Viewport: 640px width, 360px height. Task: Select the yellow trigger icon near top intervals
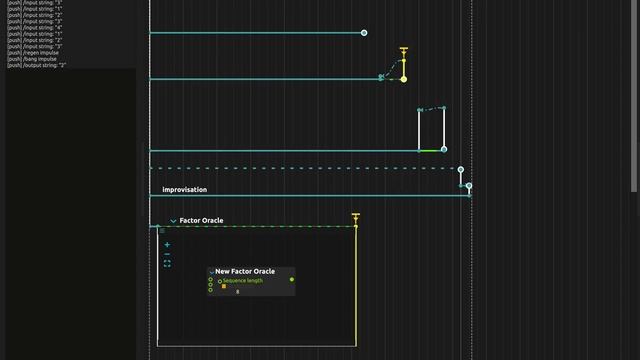(404, 52)
